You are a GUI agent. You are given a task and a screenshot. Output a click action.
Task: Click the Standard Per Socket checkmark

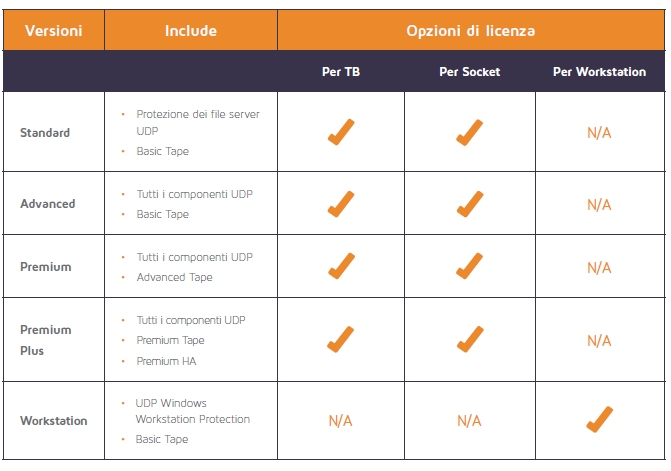pos(469,132)
